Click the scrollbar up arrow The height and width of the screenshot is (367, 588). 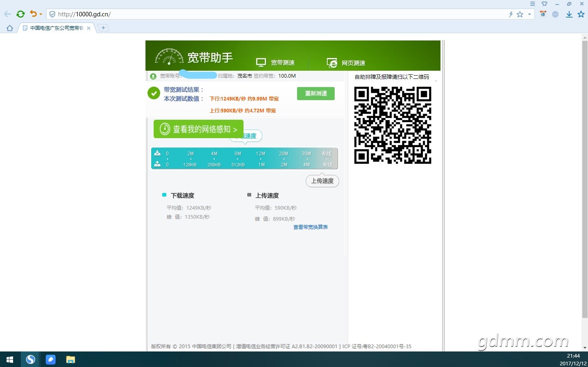tap(585, 38)
